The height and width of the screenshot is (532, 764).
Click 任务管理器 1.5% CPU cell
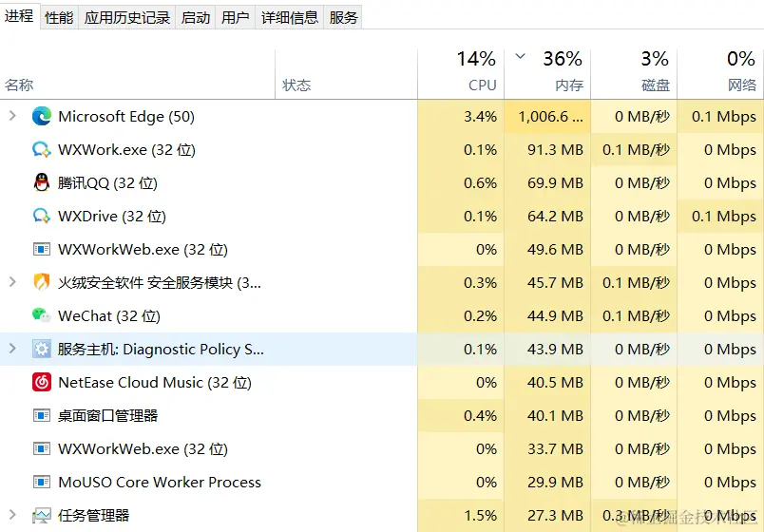coord(461,516)
